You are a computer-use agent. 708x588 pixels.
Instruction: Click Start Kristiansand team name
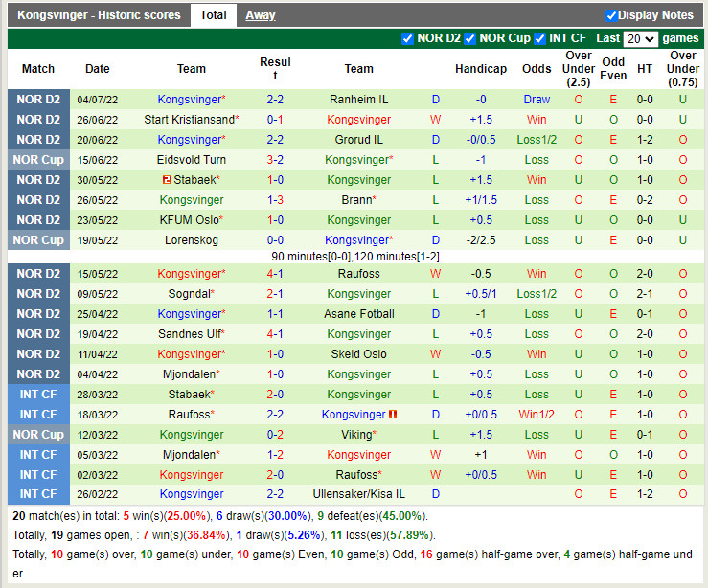(191, 120)
